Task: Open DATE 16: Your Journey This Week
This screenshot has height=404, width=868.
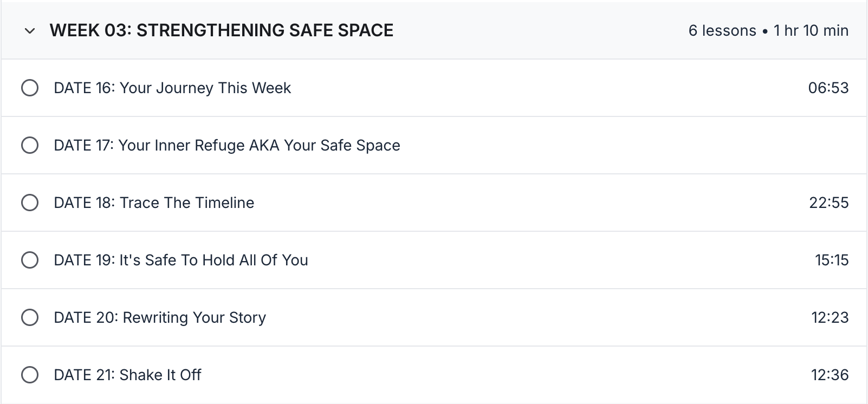Action: 172,88
